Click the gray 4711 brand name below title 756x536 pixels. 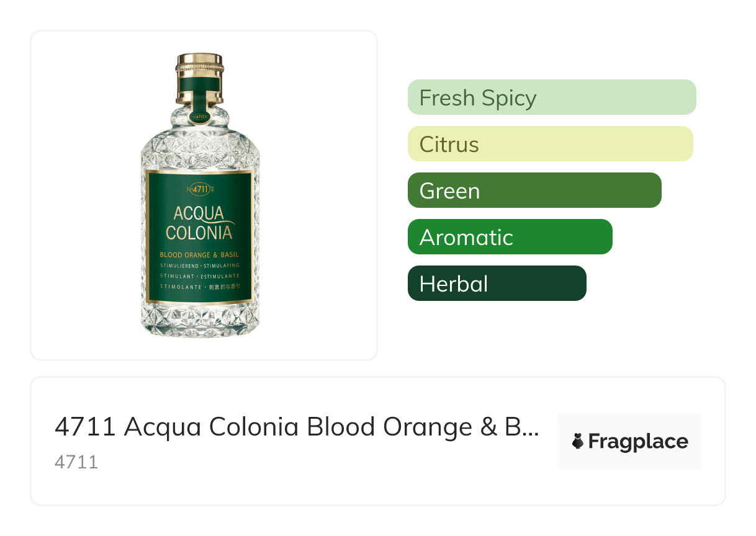point(76,462)
